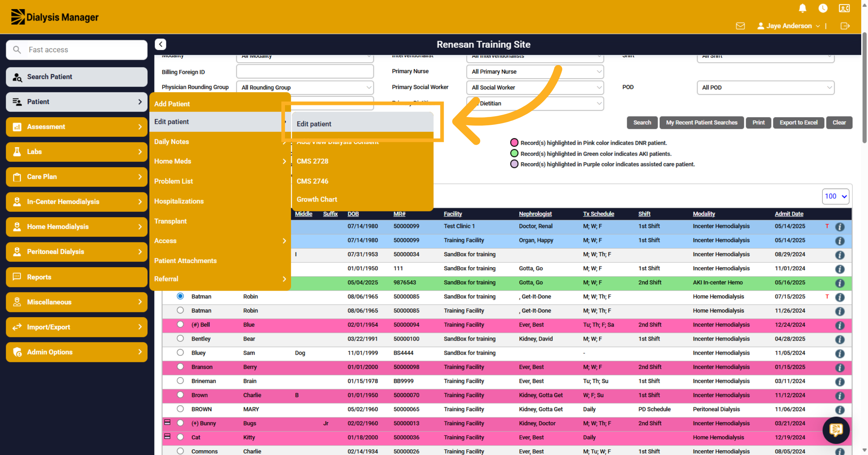This screenshot has width=868, height=455.
Task: Change page size dropdown showing 100
Action: point(835,196)
